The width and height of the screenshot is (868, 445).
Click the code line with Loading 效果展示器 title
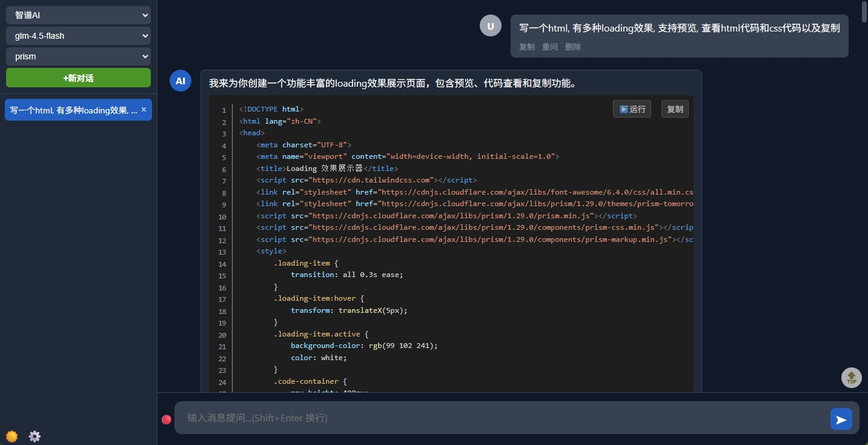(x=327, y=169)
